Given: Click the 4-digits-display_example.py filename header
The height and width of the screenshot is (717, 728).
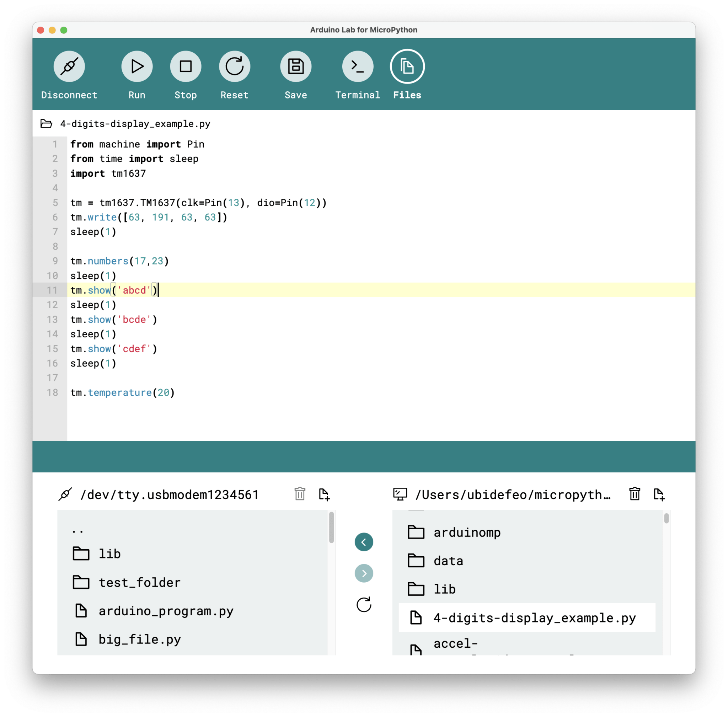Looking at the screenshot, I should 135,124.
